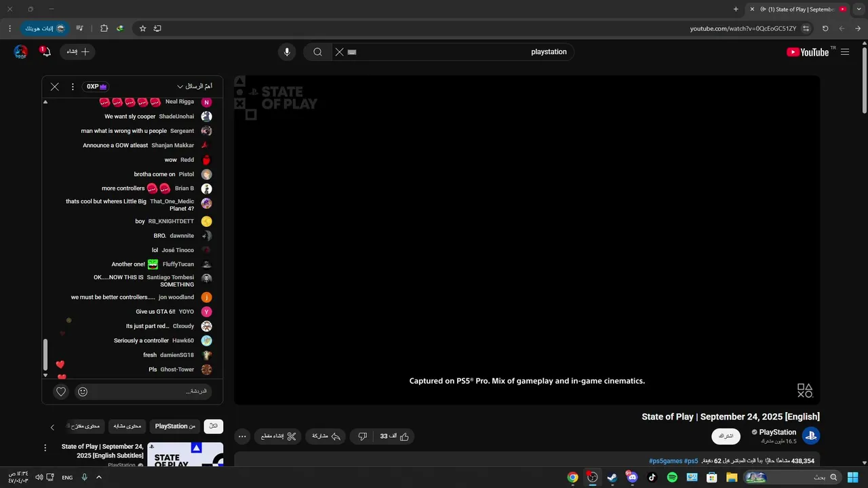
Task: Click the Share arrow button
Action: pos(325,436)
